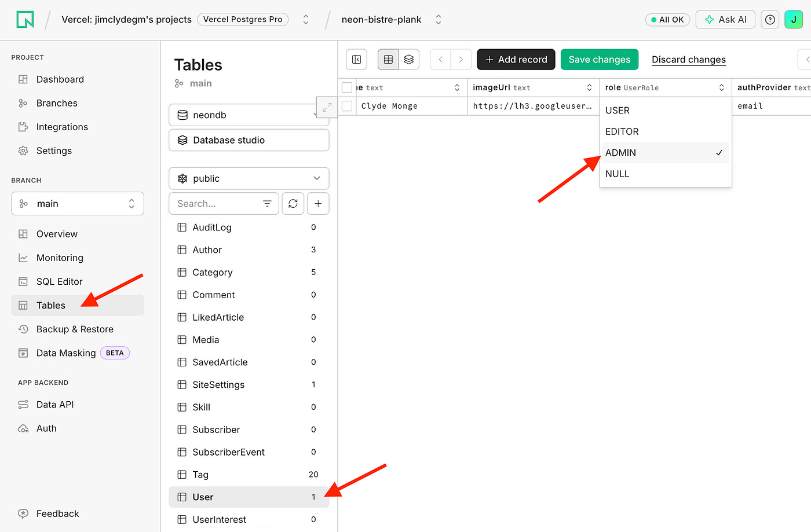
Task: Open Tables in the sidebar
Action: (78, 305)
